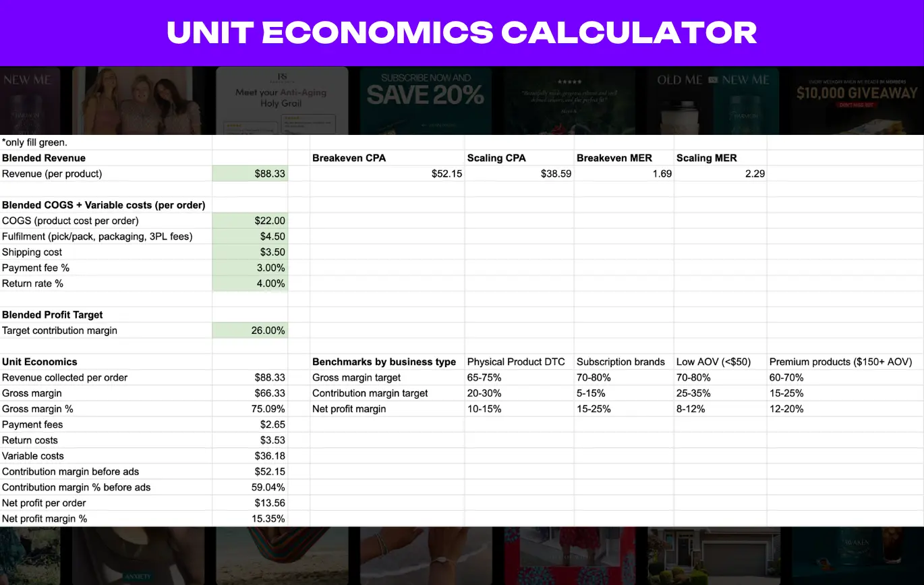Click Revenue collected per order value $88.33
This screenshot has height=585, width=924.
270,378
